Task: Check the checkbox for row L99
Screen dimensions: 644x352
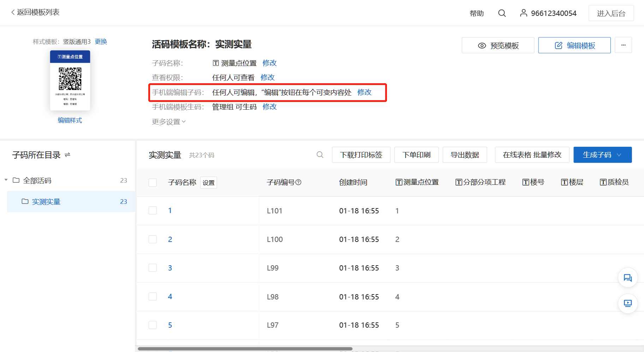Action: tap(153, 268)
